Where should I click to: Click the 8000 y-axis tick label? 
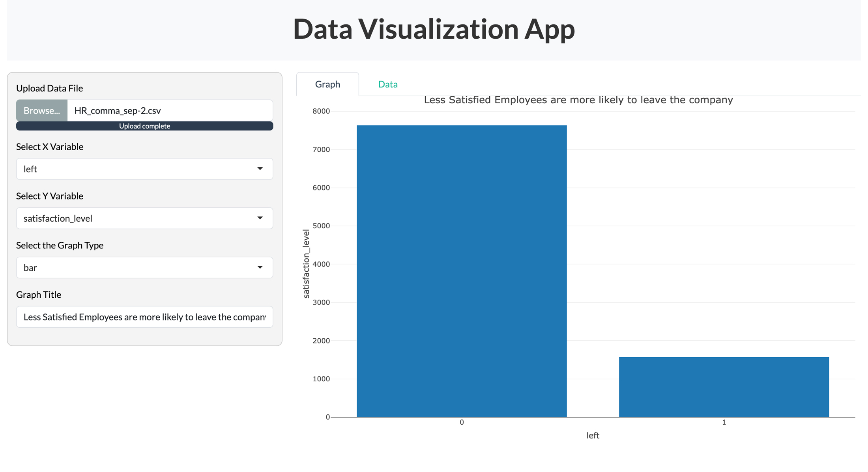tap(321, 111)
